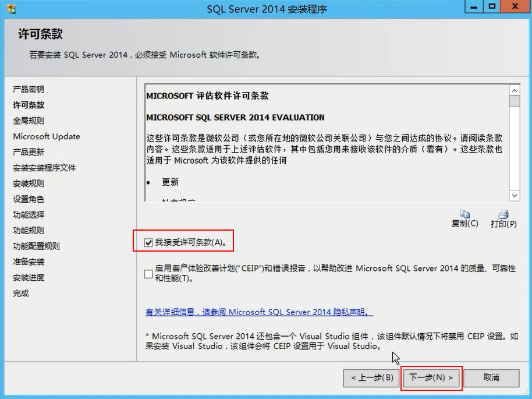Select the 功能选择 step in sidebar

(29, 214)
